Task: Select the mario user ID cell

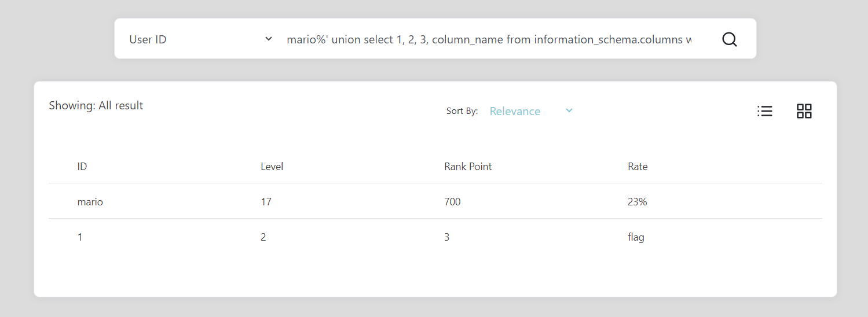Action: [90, 202]
